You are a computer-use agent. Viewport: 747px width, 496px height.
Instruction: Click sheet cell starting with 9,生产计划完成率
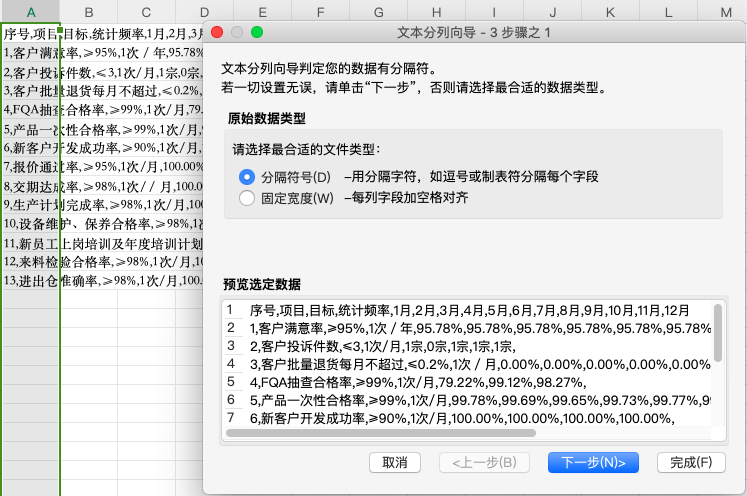[x=30, y=205]
